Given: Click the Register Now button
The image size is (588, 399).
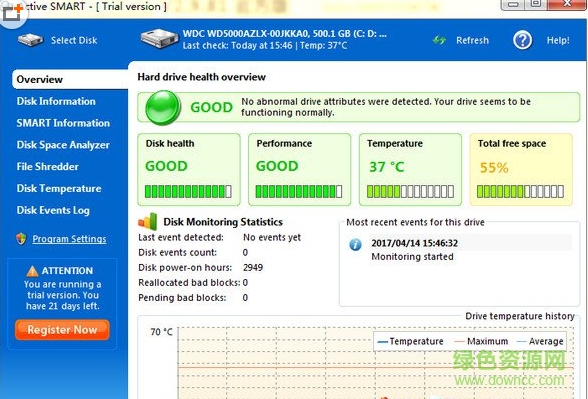Looking at the screenshot, I should tap(62, 330).
